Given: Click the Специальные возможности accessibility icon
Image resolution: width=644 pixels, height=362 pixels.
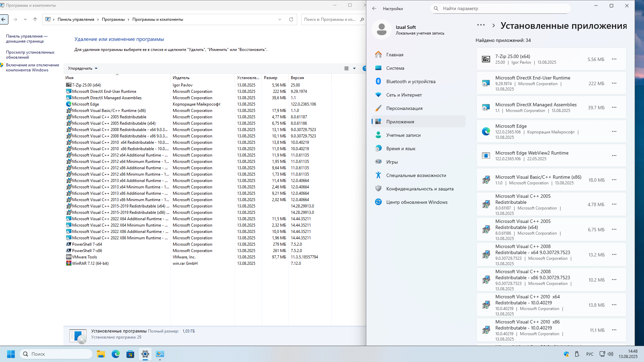Looking at the screenshot, I should [378, 175].
